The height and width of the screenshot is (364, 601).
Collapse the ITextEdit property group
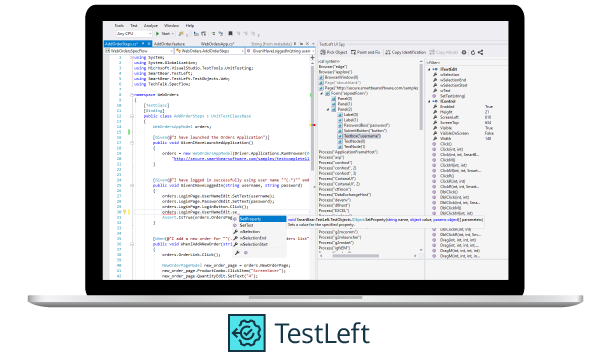429,69
